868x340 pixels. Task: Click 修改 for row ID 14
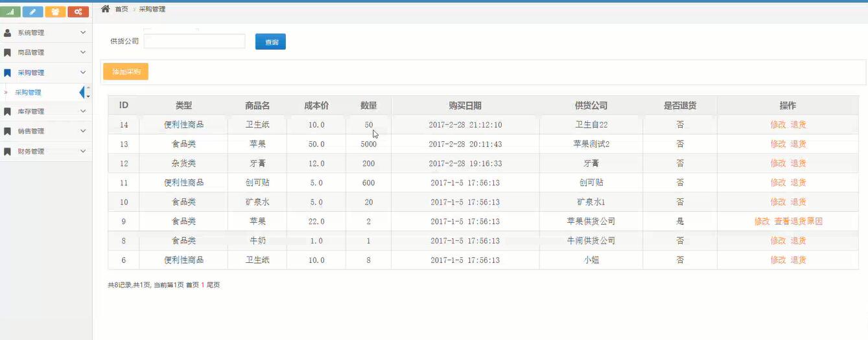coord(778,124)
